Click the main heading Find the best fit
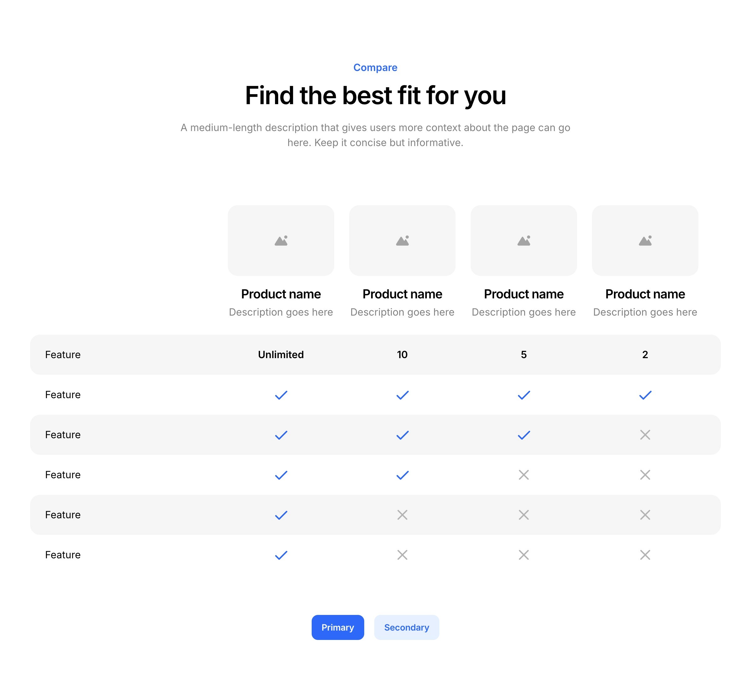Viewport: 751px width, 700px height. coord(375,95)
